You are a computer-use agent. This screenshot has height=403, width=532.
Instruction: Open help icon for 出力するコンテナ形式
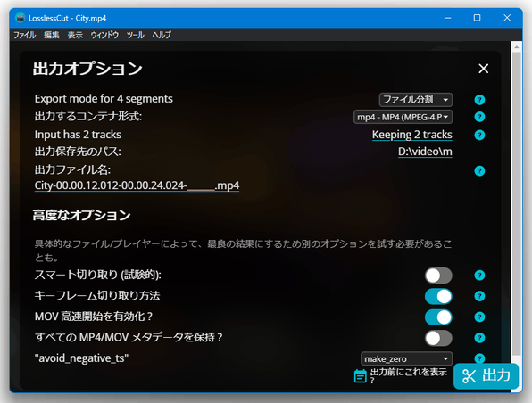(x=479, y=117)
